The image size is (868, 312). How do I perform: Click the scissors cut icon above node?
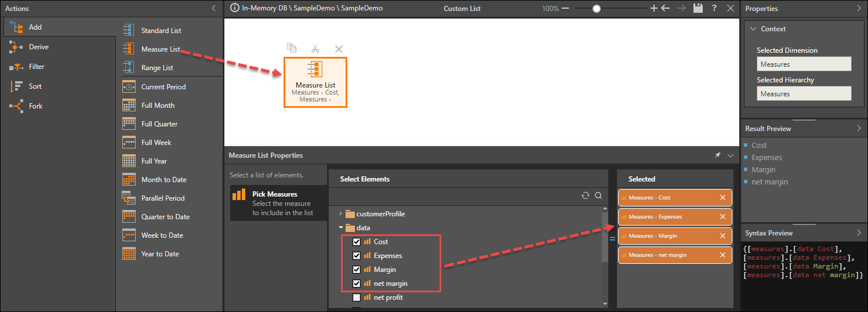[x=315, y=48]
